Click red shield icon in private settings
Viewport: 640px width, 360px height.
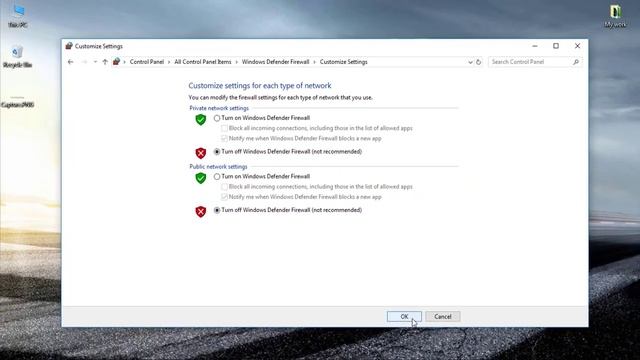pyautogui.click(x=200, y=153)
